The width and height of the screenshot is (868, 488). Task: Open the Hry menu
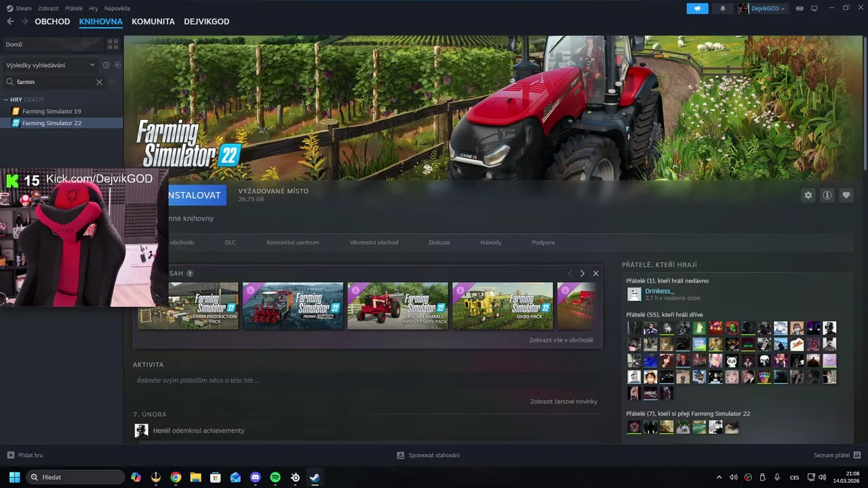(94, 8)
